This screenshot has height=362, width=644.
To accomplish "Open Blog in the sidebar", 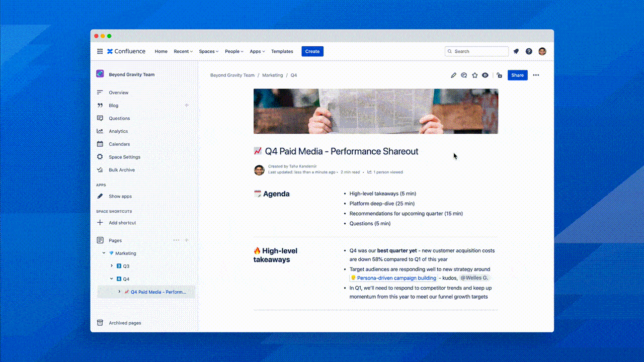I will [x=114, y=106].
